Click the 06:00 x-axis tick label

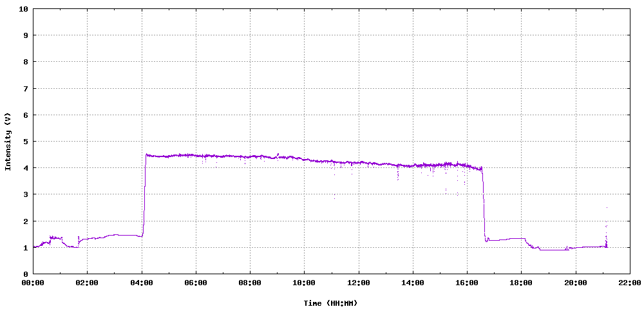[196, 283]
